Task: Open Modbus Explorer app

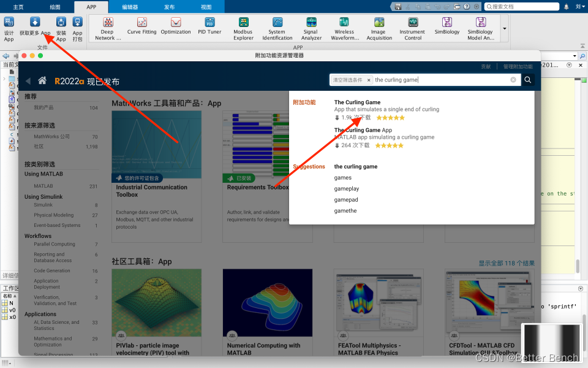Action: tap(243, 29)
